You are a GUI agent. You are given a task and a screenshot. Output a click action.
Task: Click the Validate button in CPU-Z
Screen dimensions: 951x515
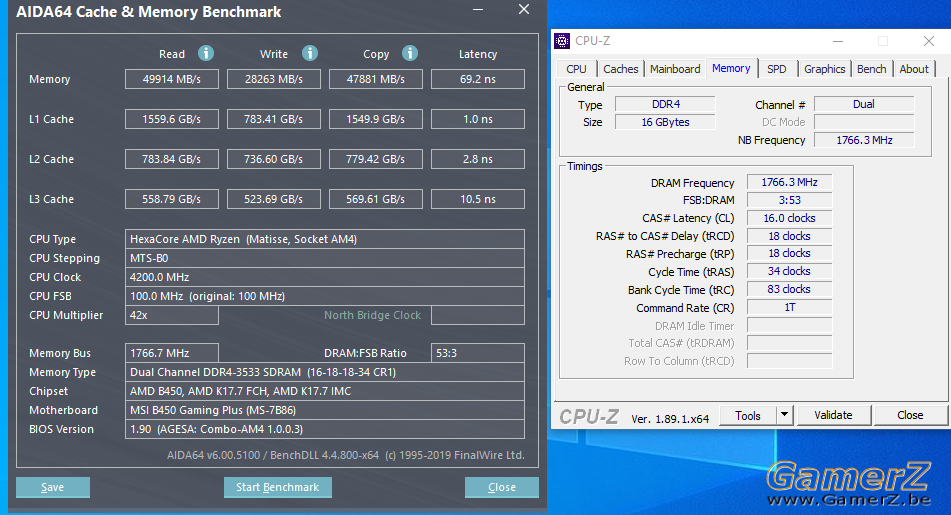point(833,415)
